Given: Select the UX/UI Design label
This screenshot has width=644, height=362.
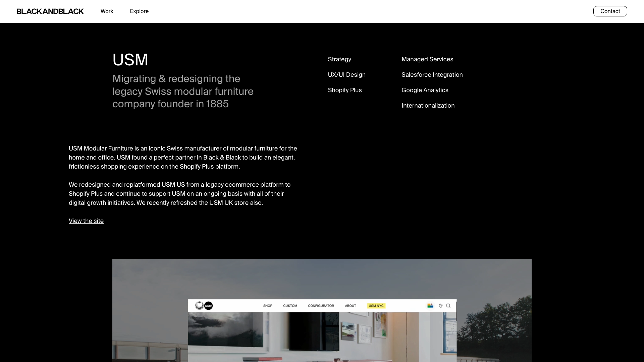Looking at the screenshot, I should coord(347,75).
